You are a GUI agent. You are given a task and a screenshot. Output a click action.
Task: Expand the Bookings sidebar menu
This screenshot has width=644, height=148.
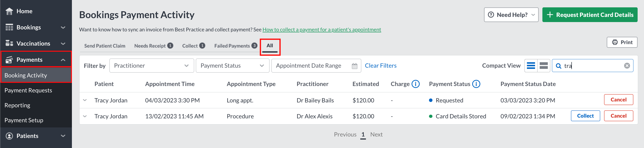pyautogui.click(x=36, y=27)
